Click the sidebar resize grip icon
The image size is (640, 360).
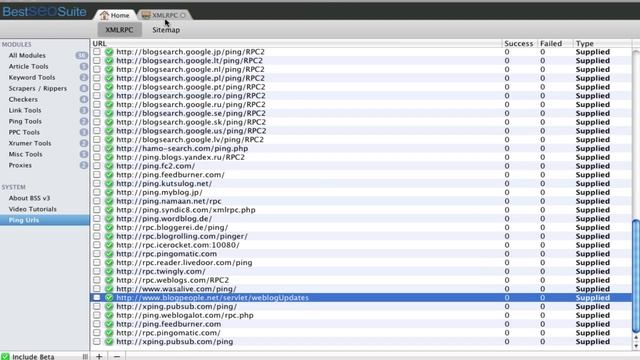tap(85, 357)
